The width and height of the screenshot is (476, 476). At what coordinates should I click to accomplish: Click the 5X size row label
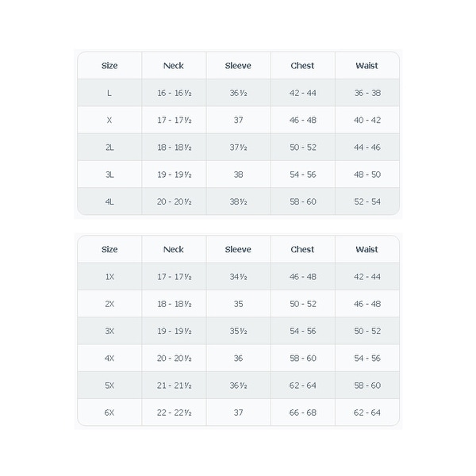pos(109,386)
